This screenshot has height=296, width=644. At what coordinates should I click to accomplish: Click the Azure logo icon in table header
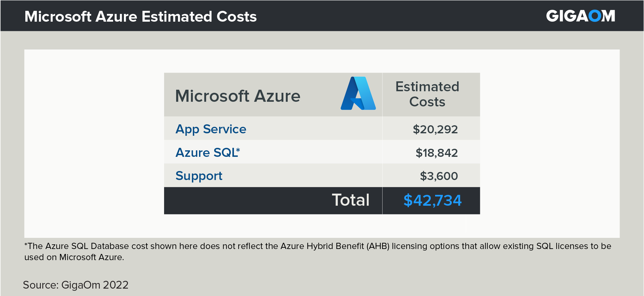pos(358,93)
